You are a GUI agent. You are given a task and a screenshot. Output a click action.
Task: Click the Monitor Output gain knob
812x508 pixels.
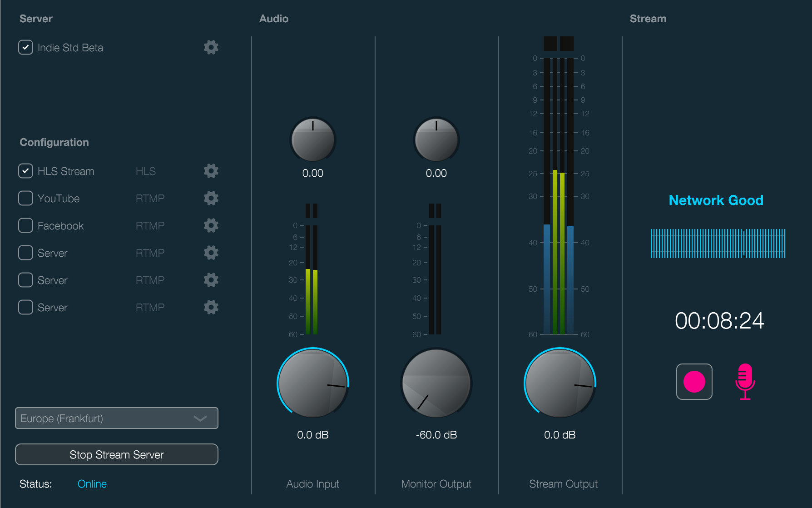[436, 383]
